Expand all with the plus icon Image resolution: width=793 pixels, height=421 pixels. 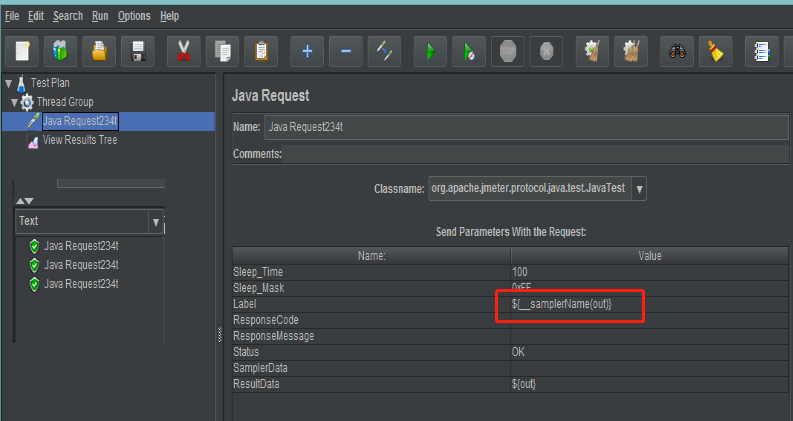(307, 51)
